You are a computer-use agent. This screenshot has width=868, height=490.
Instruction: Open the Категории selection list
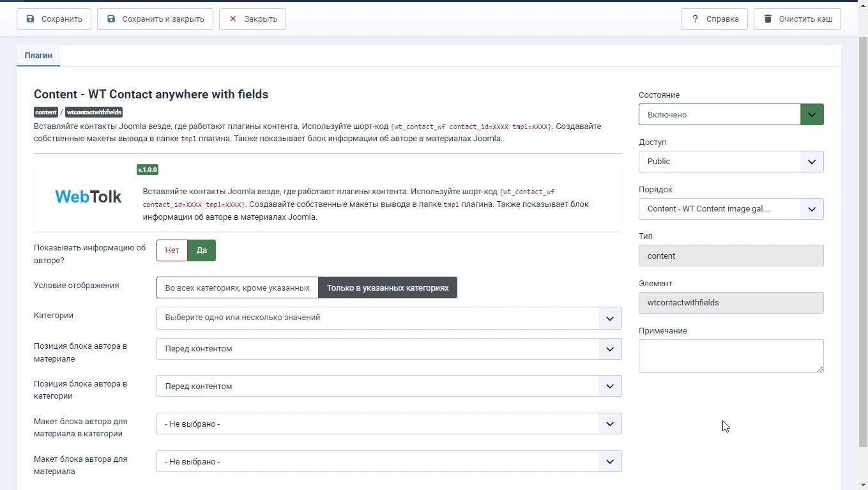tap(388, 318)
